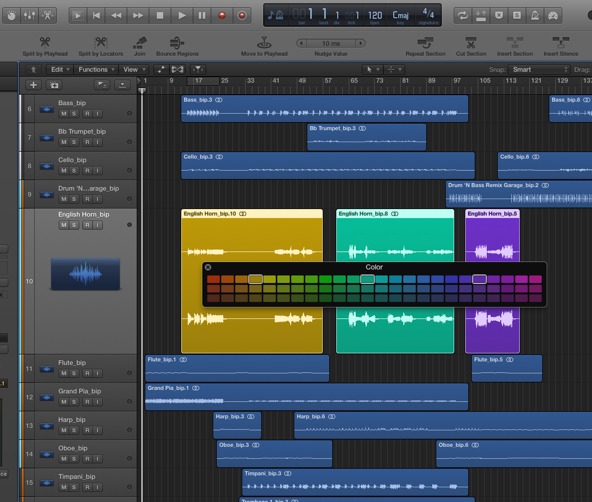Open the Quick Help button
592x502 pixels.
pos(12,15)
